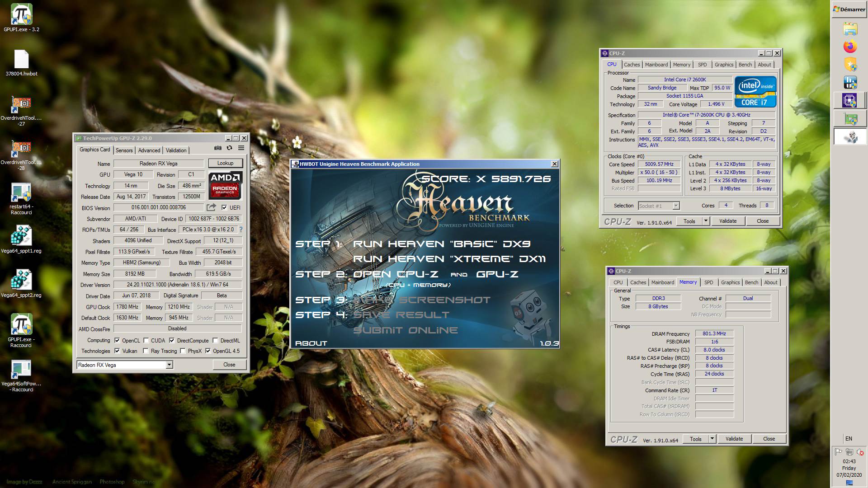Click the HWBOT taskbar icon
This screenshot has height=488, width=868.
[850, 82]
